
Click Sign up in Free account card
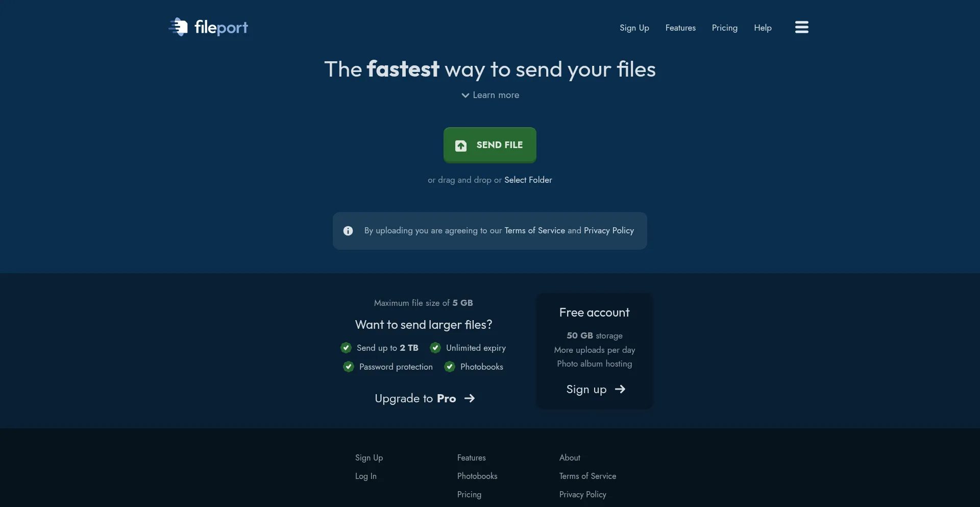pyautogui.click(x=595, y=389)
